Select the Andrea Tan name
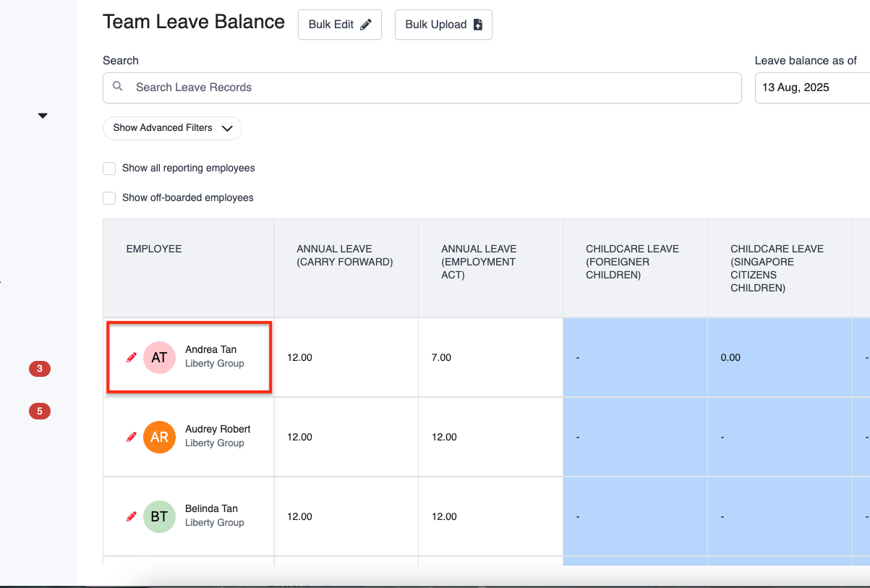Viewport: 870px width, 588px height. click(x=211, y=350)
